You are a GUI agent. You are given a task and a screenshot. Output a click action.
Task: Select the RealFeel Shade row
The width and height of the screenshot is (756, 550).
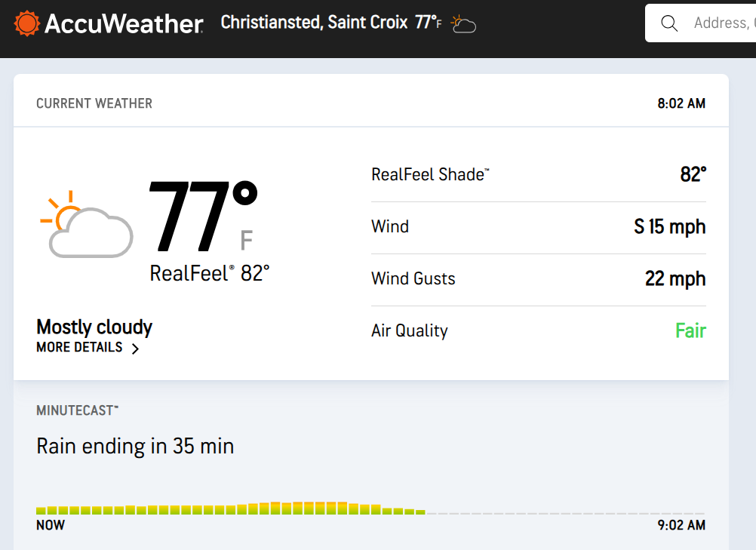coord(539,175)
